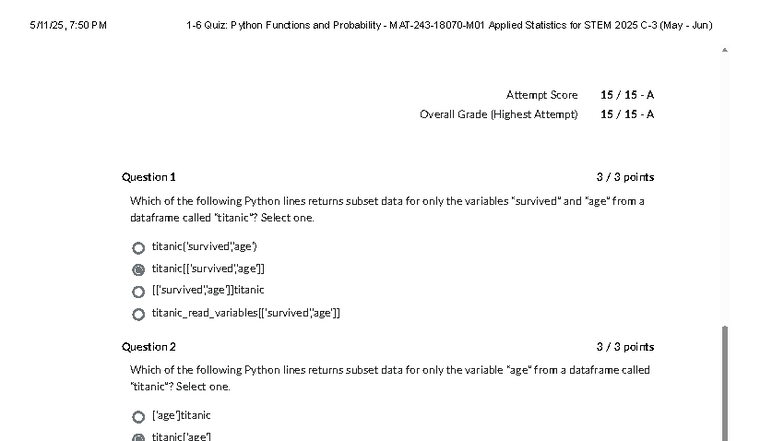The height and width of the screenshot is (441, 784).
Task: Click the Overall Grade (Highest Attempt) label
Action: tap(498, 114)
